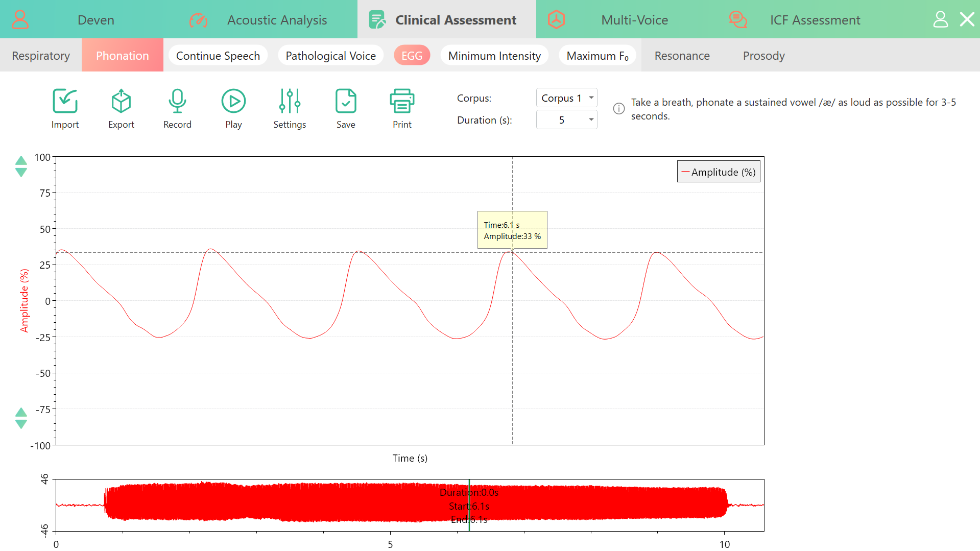Choose the Continue Speech test

[218, 55]
